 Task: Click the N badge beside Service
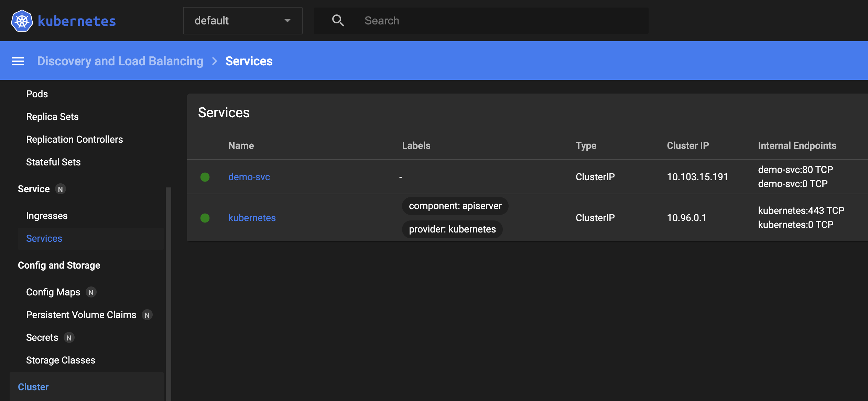61,189
